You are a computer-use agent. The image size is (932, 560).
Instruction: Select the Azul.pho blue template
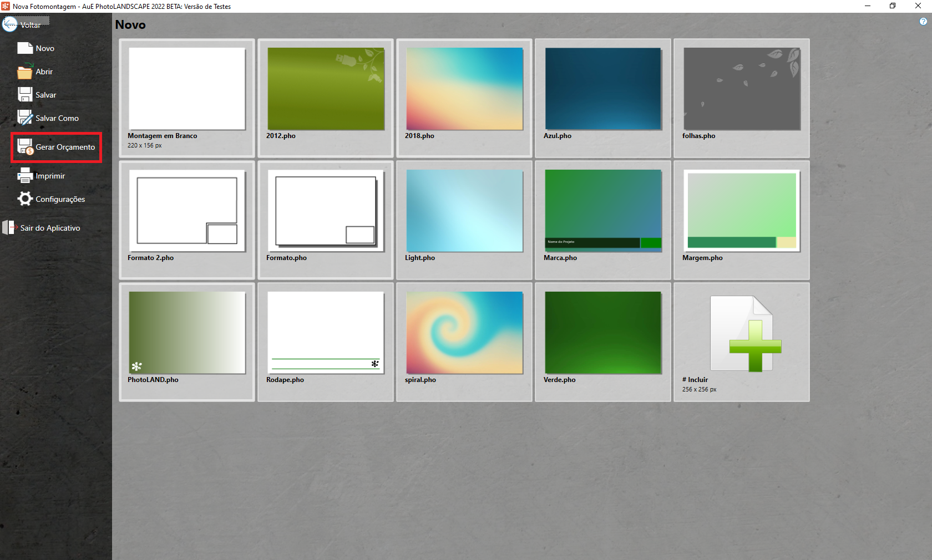pyautogui.click(x=603, y=89)
